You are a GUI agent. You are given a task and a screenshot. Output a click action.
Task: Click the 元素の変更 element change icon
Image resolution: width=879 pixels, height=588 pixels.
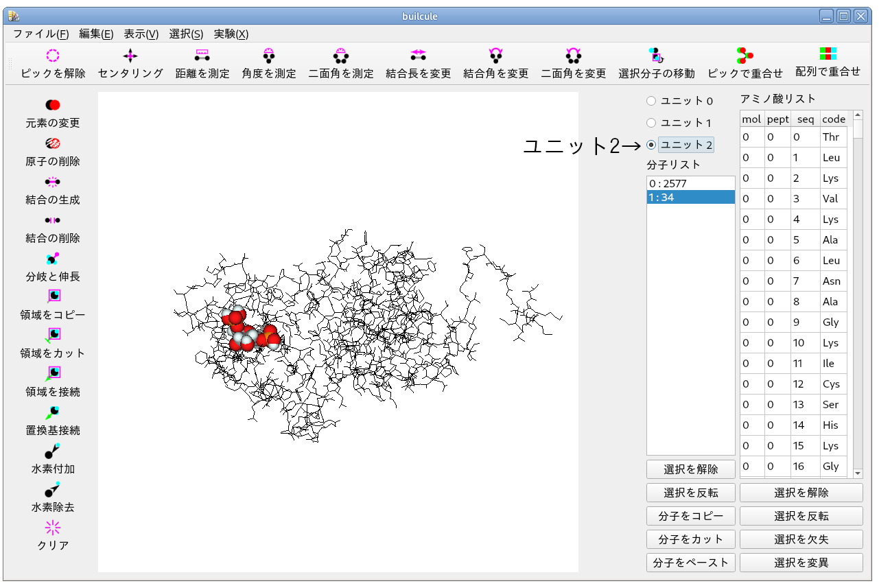tap(53, 106)
